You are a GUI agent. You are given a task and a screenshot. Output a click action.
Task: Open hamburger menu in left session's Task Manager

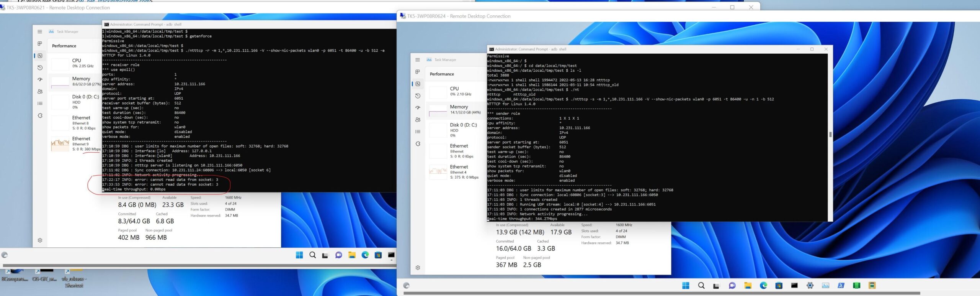coord(40,31)
